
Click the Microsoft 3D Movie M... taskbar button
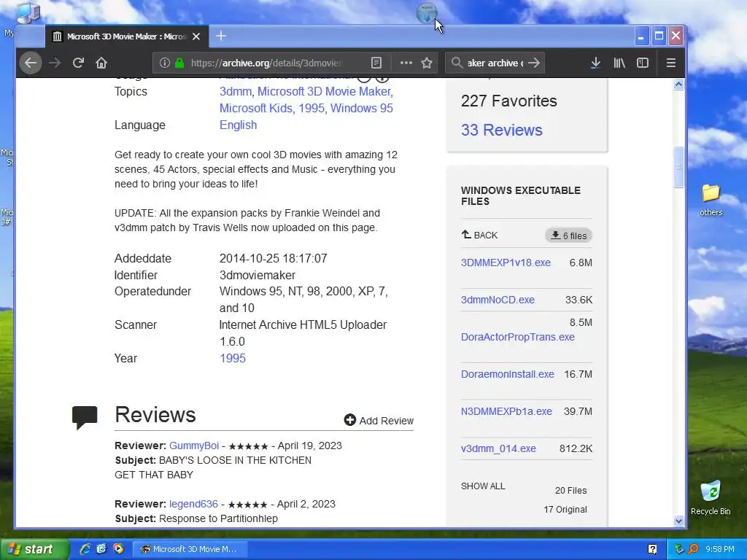click(x=190, y=549)
